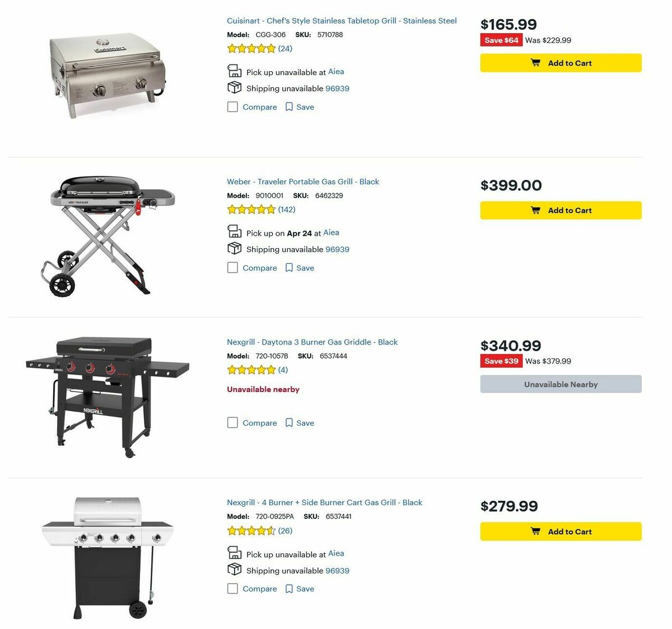Screen dimensions: 672x629
Task: Add Weber Traveler grill to cart
Action: [x=561, y=211]
